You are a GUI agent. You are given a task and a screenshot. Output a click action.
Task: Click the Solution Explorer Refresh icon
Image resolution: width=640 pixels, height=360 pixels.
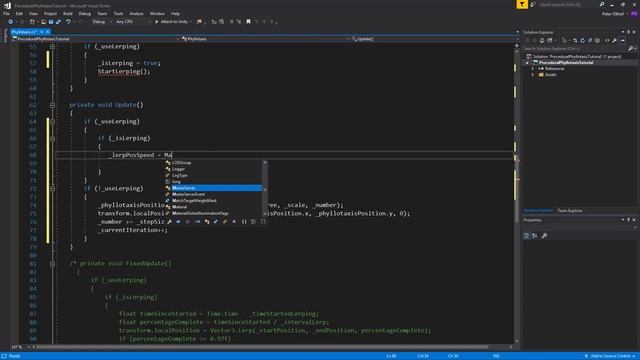[582, 40]
